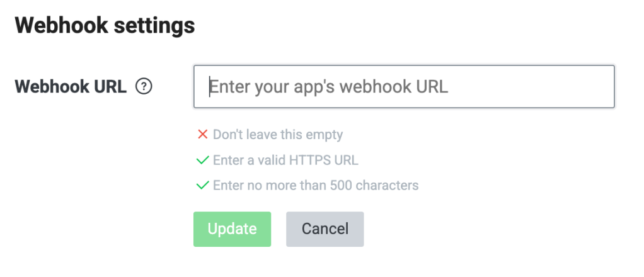Click the red X validation icon
Screen dimensions: 644x277
[x=202, y=134]
